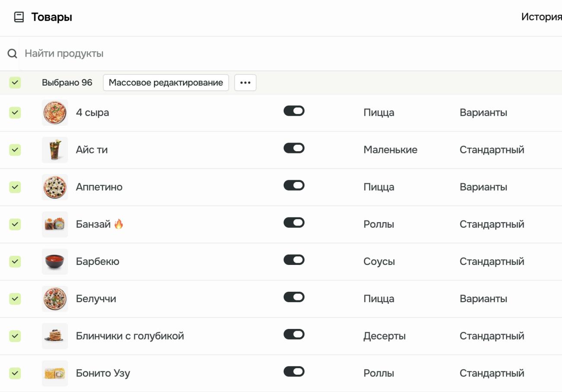This screenshot has width=562, height=392.
Task: Open the Айс ти drink thumbnail
Action: 55,150
